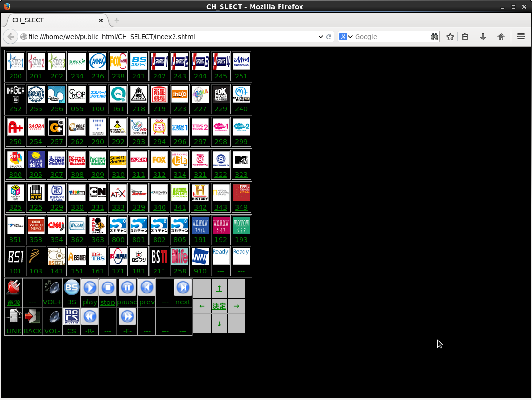Rewind using the -R- button
532x400 pixels.
point(89,316)
